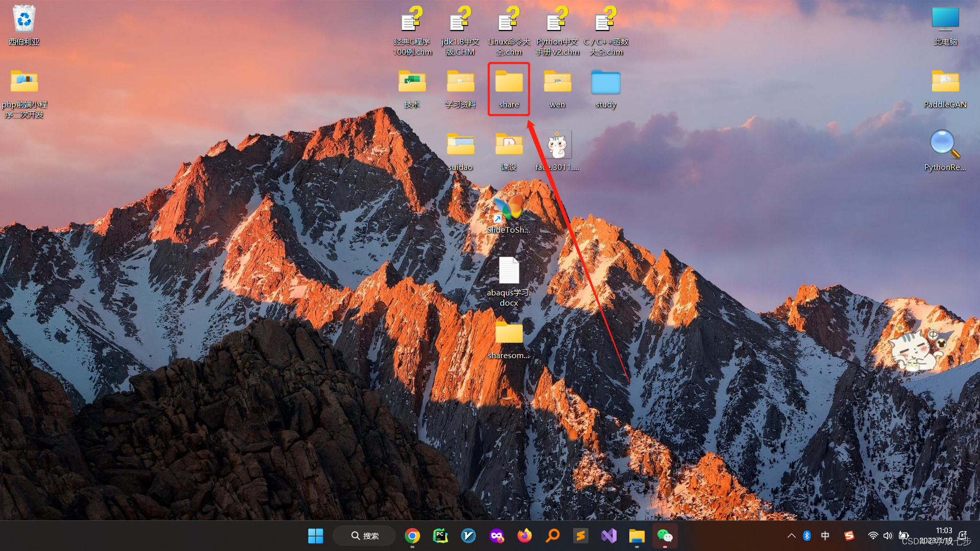Click the Bluetooth tray icon
Viewport: 980px width, 551px height.
(807, 536)
